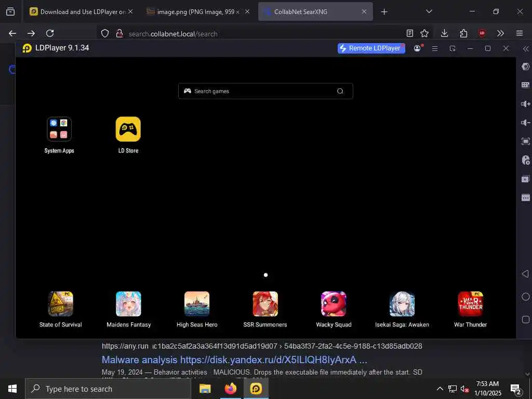
Task: Increase volume from LDPlayer sidebar
Action: [x=526, y=104]
